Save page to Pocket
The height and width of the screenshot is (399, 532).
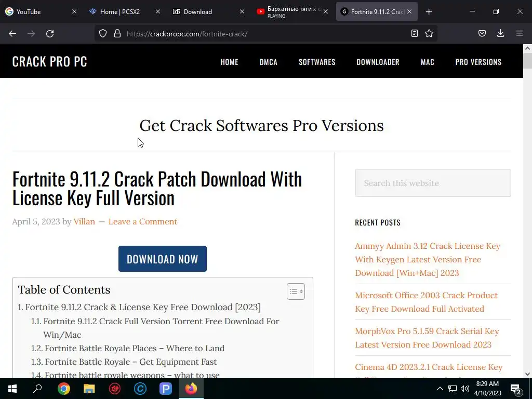click(x=482, y=33)
